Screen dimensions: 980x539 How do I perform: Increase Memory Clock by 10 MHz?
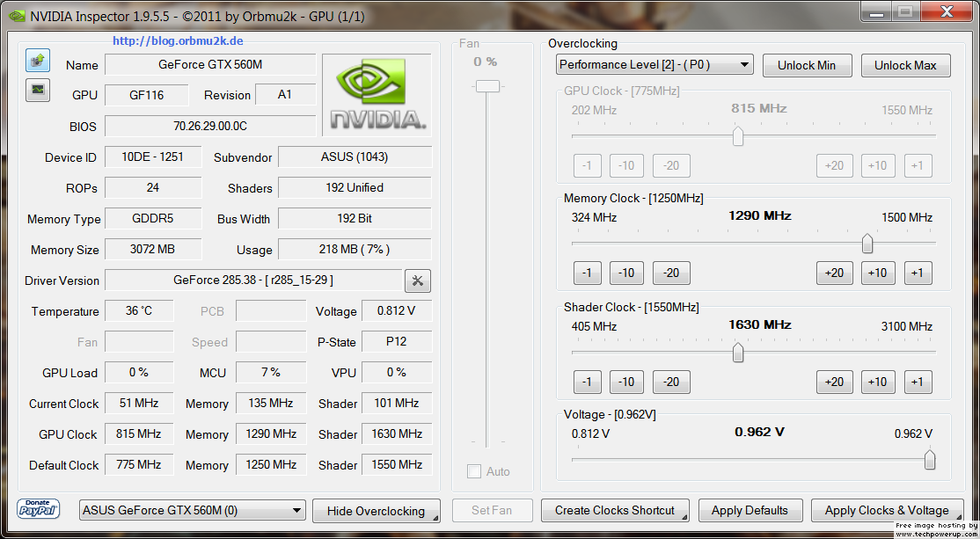(x=878, y=273)
